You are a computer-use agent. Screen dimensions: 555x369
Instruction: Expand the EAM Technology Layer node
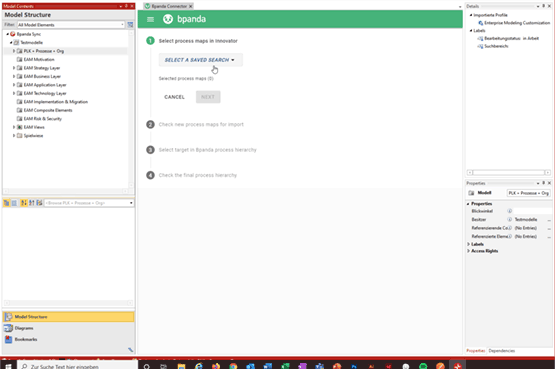click(x=14, y=93)
